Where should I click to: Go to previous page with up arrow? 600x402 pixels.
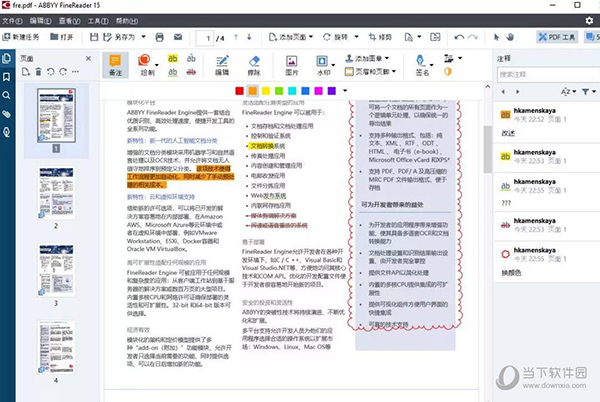236,37
